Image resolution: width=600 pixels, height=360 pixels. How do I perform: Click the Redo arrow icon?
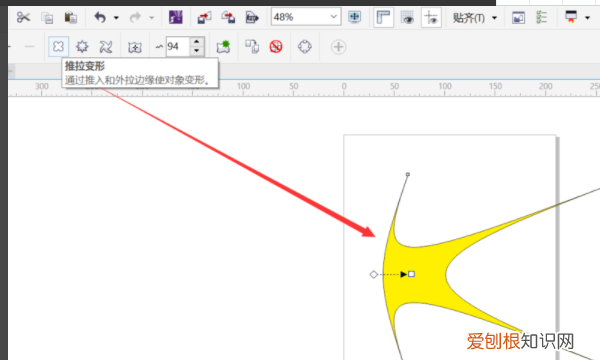135,17
